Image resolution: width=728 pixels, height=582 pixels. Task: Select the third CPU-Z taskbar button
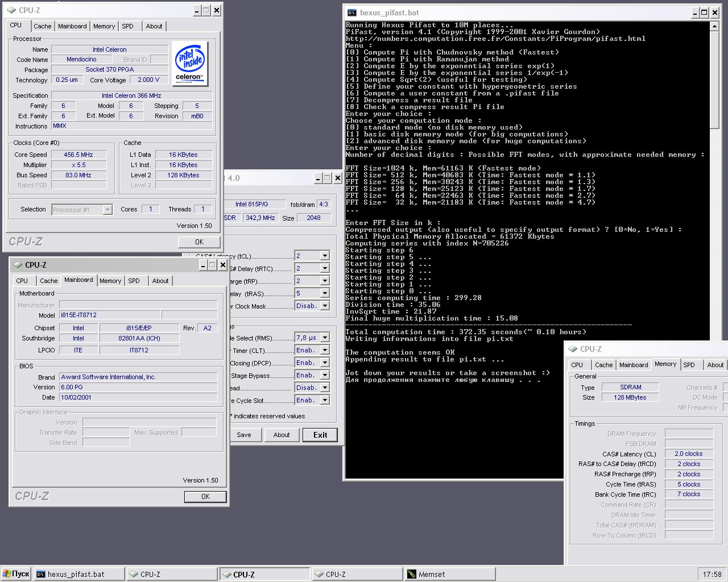[x=357, y=574]
